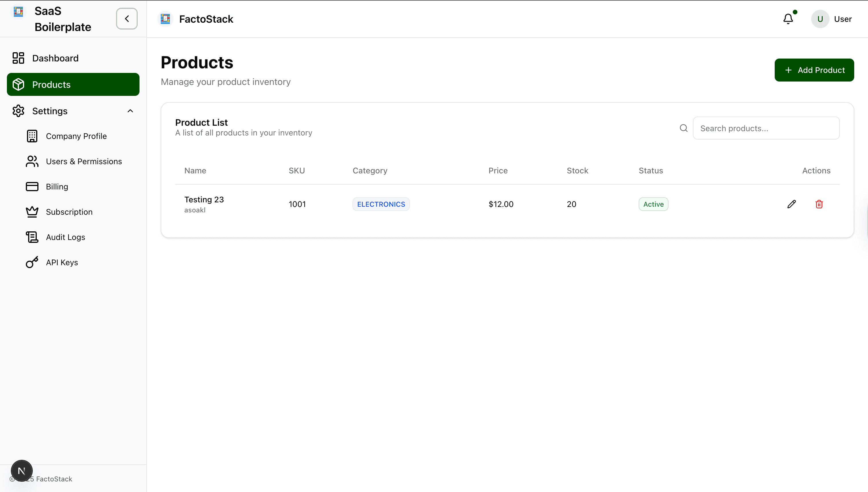The width and height of the screenshot is (868, 492).
Task: Click inside the Search products field
Action: 766,128
